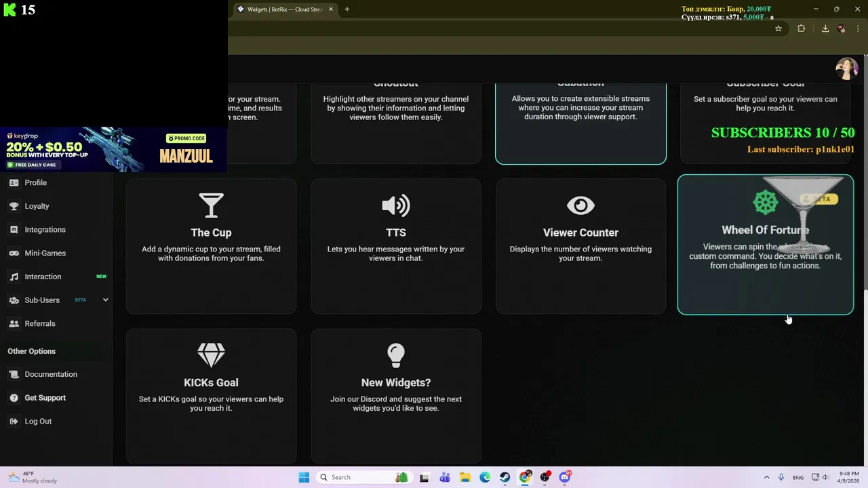Expand the Sub-Users submenu chevron
Image resolution: width=868 pixels, height=488 pixels.
105,300
